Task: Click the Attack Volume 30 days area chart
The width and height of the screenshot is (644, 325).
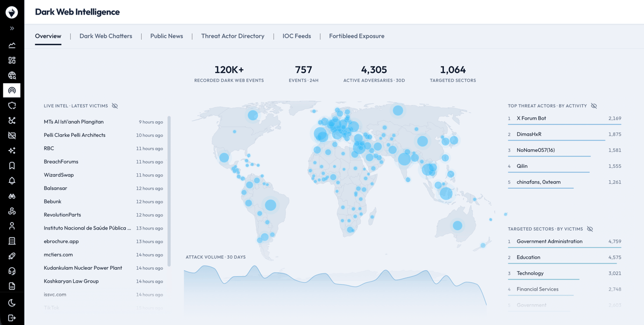Action: coord(335,290)
